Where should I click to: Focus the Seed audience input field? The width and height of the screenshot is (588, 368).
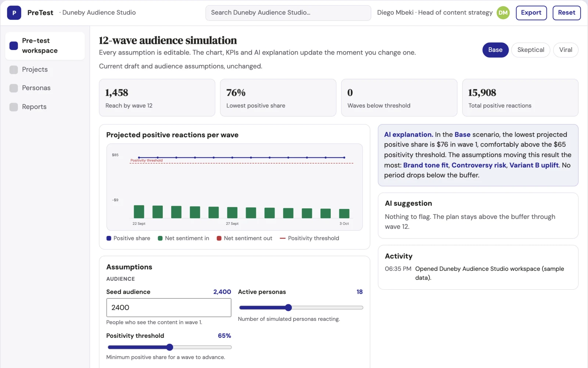169,308
